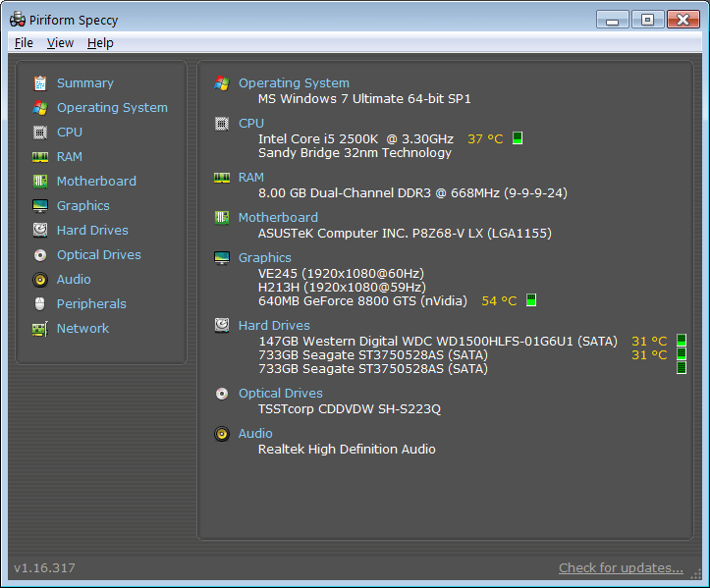This screenshot has height=588, width=710.
Task: Click the Motherboard icon in sidebar
Action: pos(40,181)
